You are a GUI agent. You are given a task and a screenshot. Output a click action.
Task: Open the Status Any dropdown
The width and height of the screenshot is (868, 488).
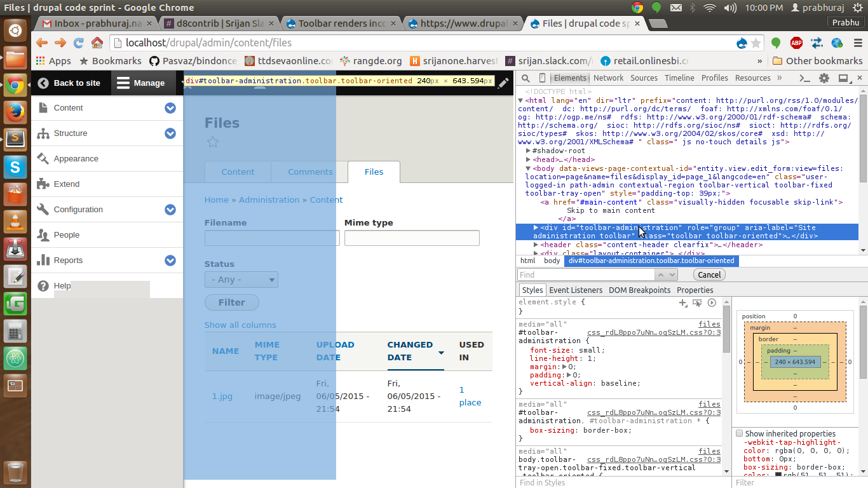pyautogui.click(x=241, y=280)
